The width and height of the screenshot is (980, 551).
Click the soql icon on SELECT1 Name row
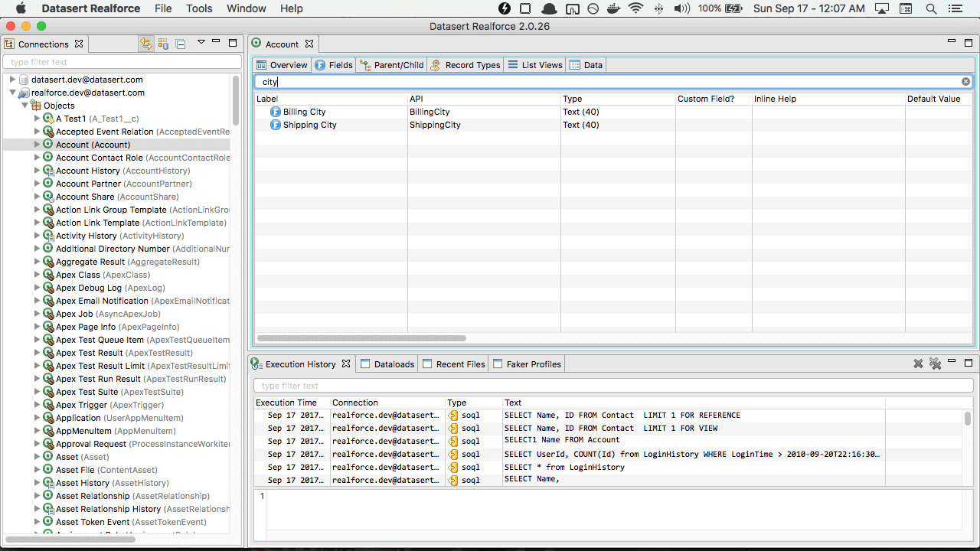453,441
